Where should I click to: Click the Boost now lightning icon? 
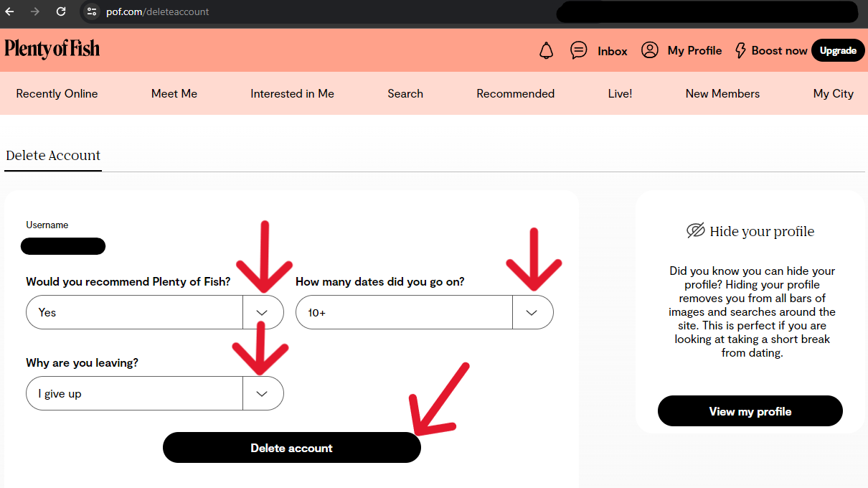click(740, 51)
